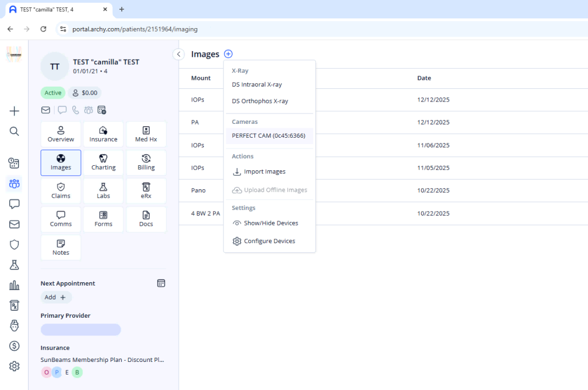This screenshot has height=390, width=588.
Task: Click Add button under Next Appointment
Action: pos(56,297)
